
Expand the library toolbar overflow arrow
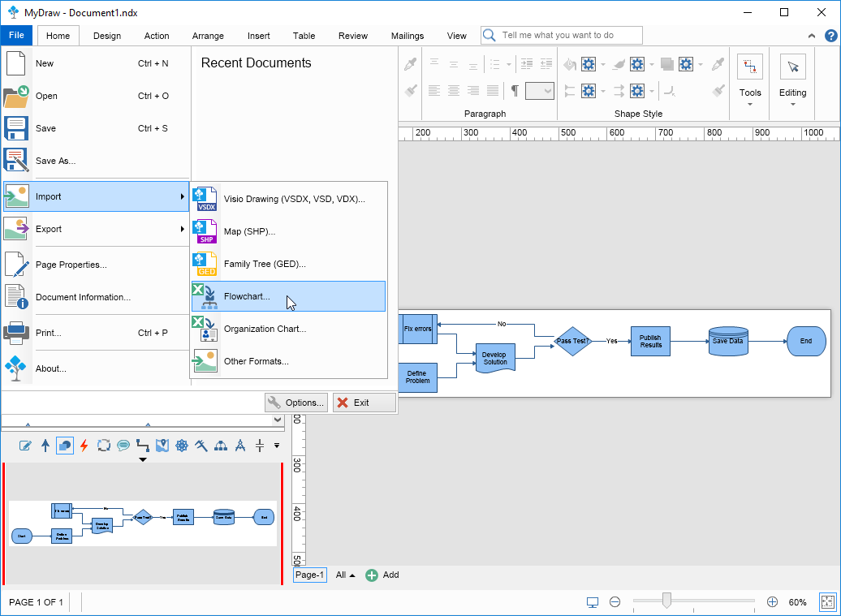tap(277, 446)
